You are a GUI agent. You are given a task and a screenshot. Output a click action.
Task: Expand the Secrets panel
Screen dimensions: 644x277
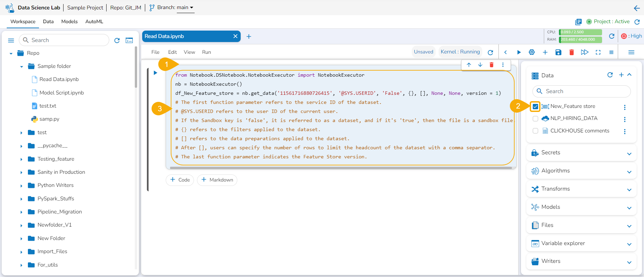629,154
